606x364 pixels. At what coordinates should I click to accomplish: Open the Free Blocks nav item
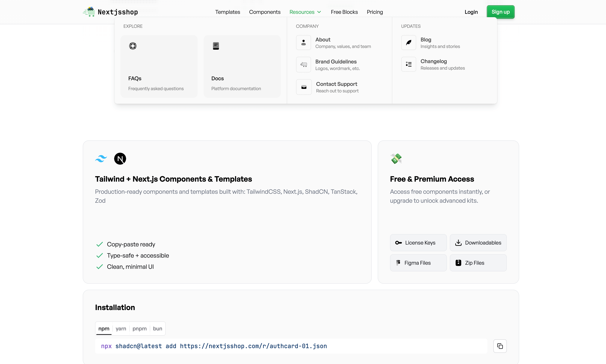click(x=344, y=12)
